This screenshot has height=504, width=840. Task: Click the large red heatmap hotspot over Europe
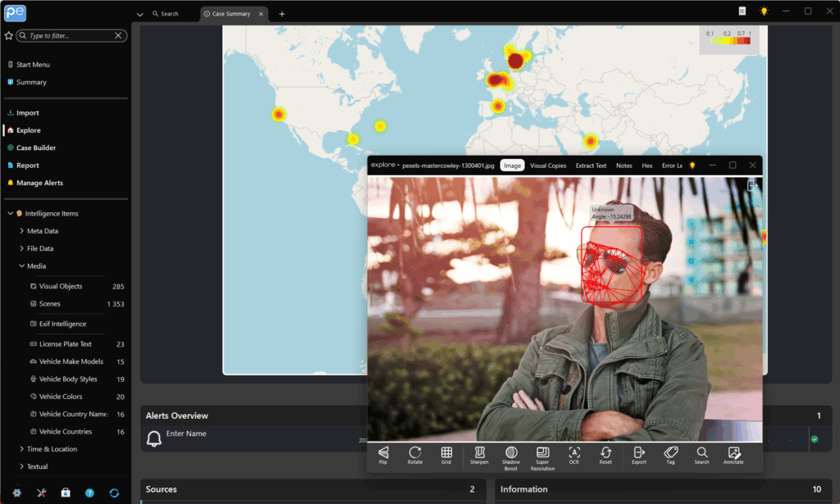pyautogui.click(x=515, y=61)
